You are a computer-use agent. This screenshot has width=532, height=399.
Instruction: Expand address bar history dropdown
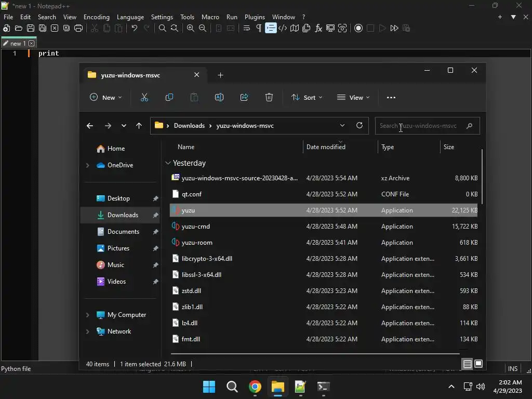(x=342, y=126)
